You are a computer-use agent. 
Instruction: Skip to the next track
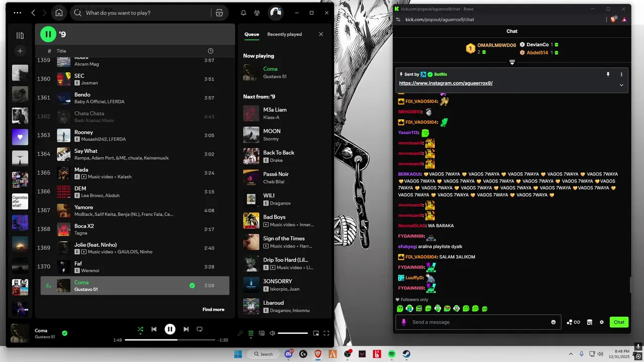tap(186, 329)
